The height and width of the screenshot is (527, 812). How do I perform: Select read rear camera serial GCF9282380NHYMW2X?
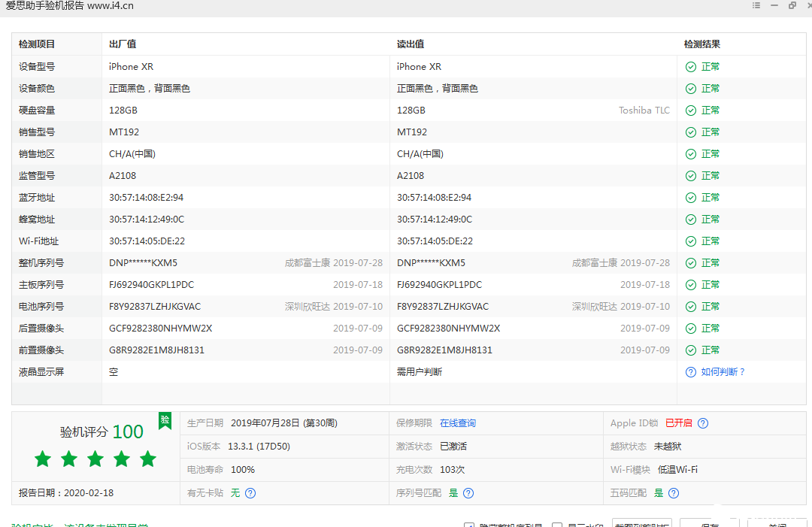(x=448, y=329)
